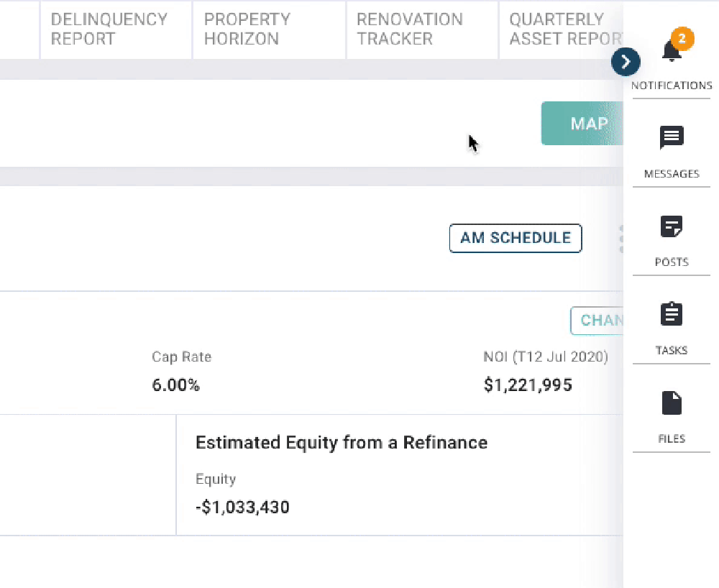
Task: Select the NOI value $1,221,995
Action: 528,385
